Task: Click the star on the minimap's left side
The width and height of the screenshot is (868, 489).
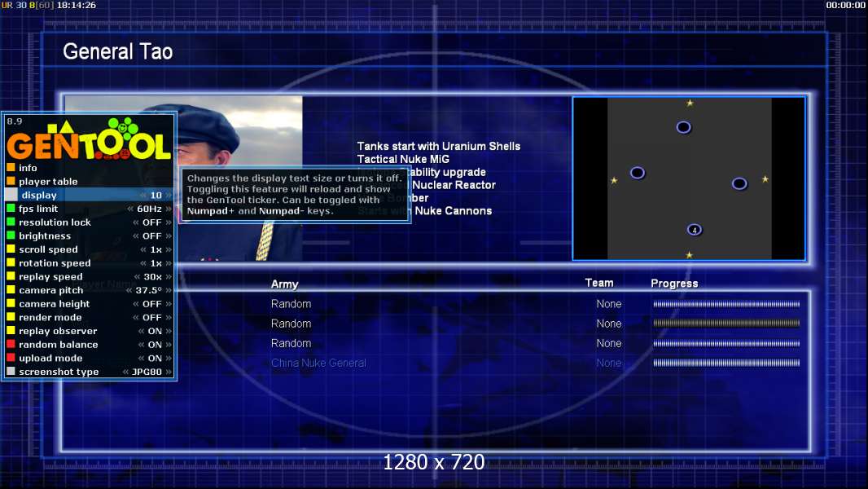Action: pyautogui.click(x=614, y=181)
